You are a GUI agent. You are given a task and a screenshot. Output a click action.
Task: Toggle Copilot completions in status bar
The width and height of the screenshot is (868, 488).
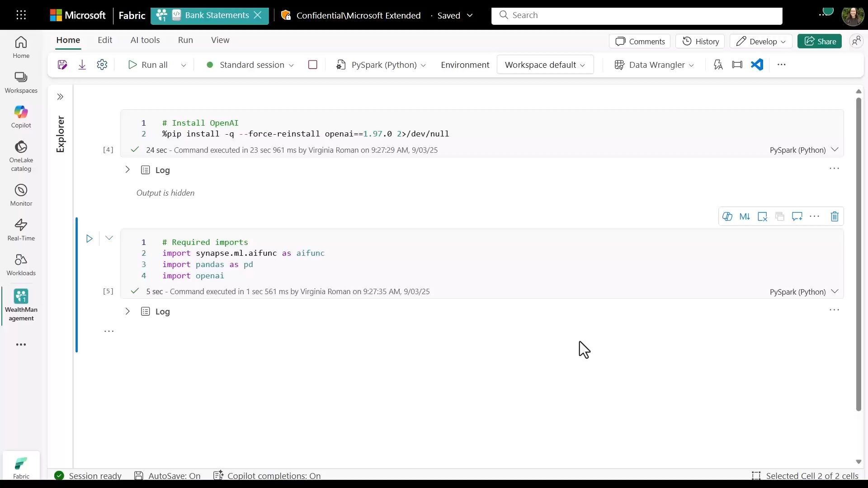point(268,476)
